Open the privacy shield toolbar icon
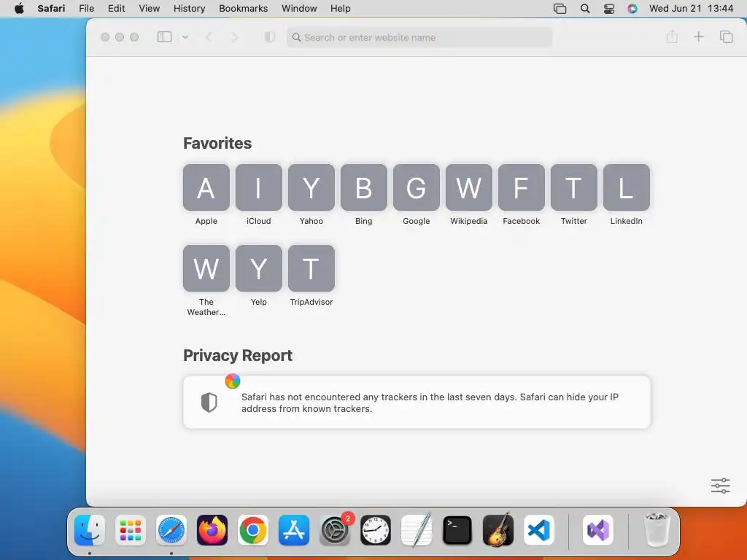The image size is (747, 560). pyautogui.click(x=270, y=37)
